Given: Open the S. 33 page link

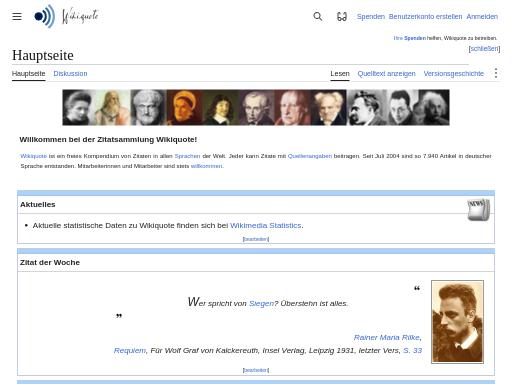Looking at the screenshot, I should click(413, 350).
